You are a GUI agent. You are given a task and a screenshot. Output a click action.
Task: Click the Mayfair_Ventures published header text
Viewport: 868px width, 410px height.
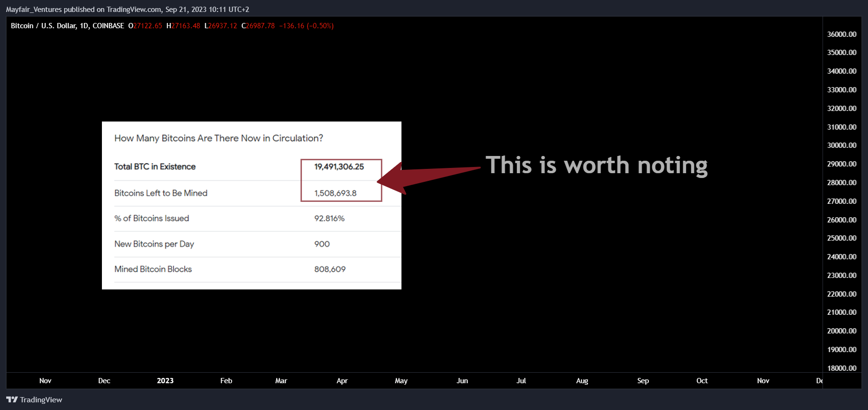127,10
